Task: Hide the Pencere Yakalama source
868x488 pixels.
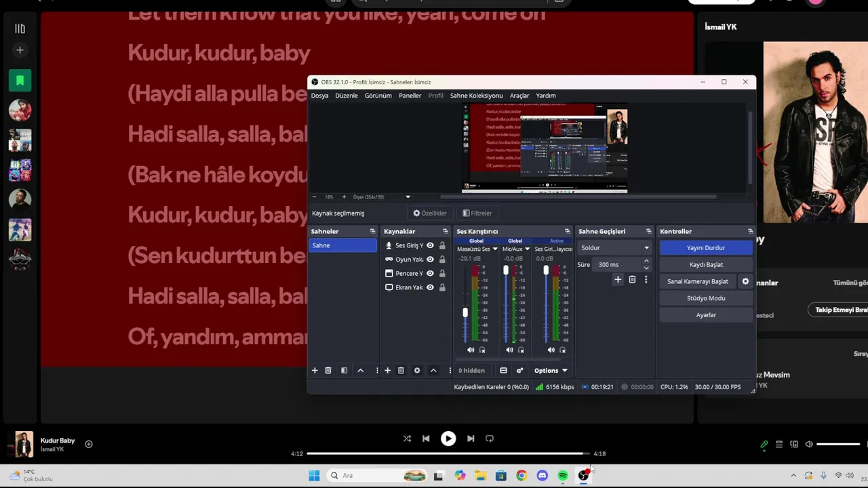Action: [x=430, y=273]
